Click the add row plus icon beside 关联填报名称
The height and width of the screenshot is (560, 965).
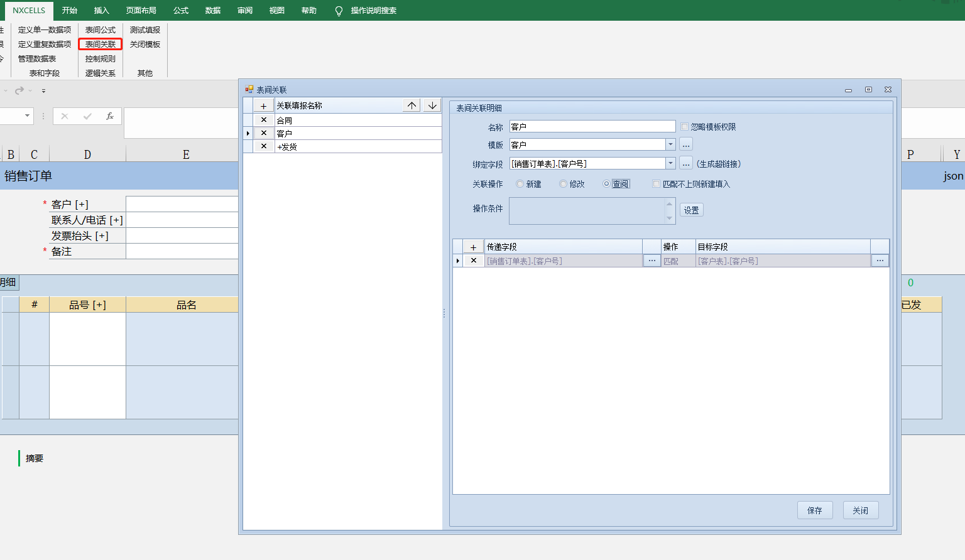click(263, 106)
